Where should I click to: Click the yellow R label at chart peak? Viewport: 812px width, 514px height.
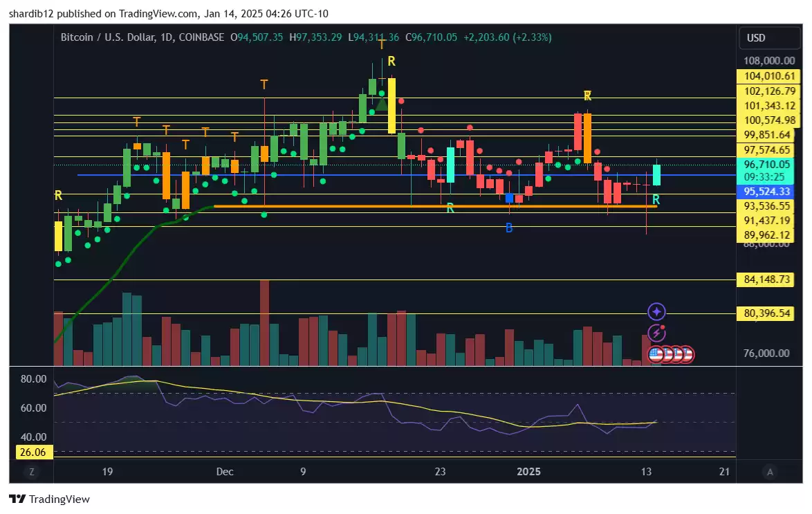(391, 61)
